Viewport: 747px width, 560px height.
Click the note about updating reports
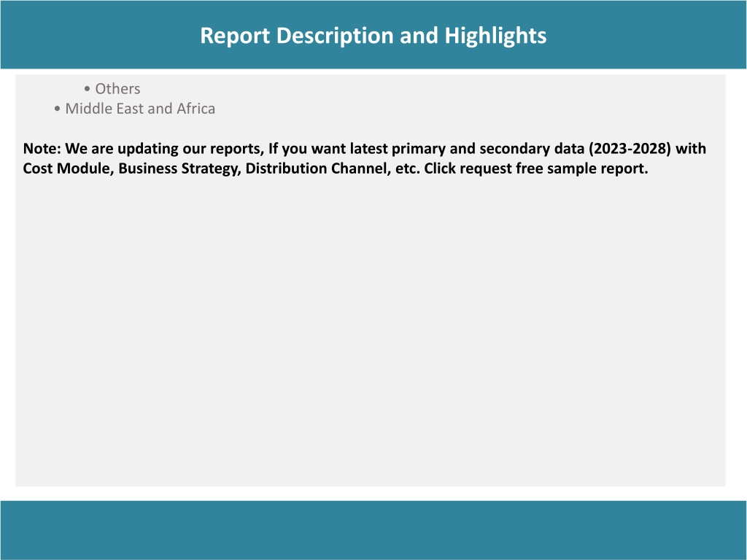click(x=365, y=158)
